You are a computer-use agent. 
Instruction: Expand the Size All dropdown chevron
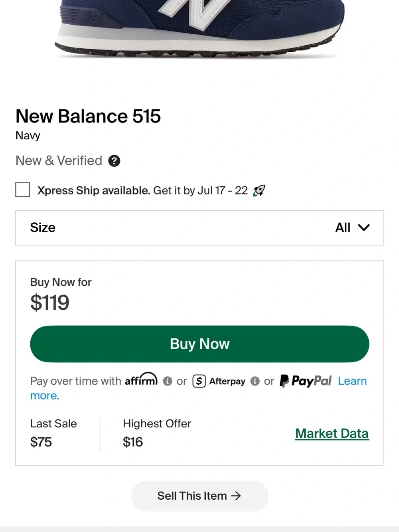pos(364,227)
